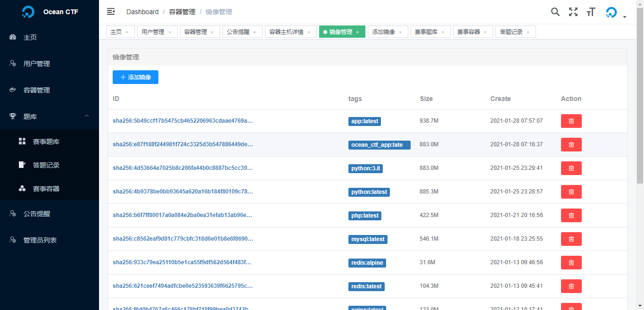This screenshot has width=644, height=310.
Task: Click Dashboard in the breadcrumb
Action: coord(142,12)
